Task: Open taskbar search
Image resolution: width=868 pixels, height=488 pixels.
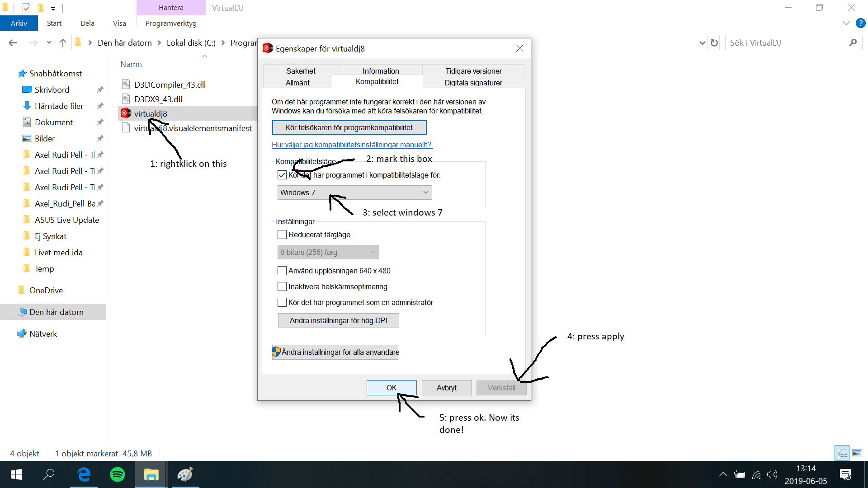Action: pos(49,474)
